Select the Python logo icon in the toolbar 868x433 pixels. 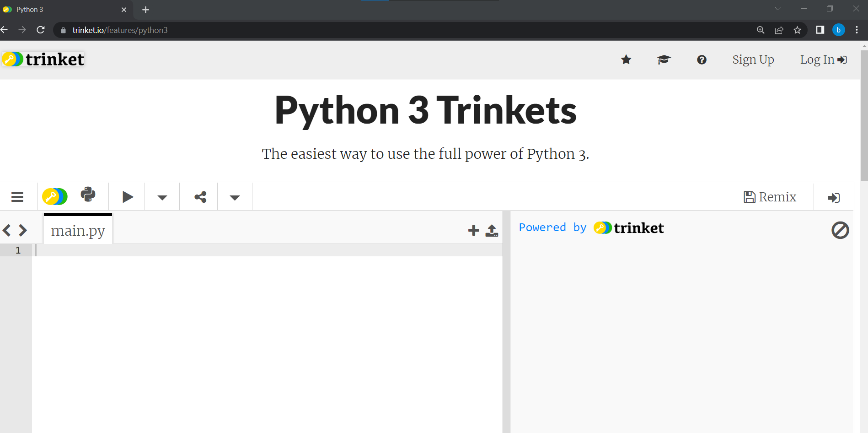87,195
